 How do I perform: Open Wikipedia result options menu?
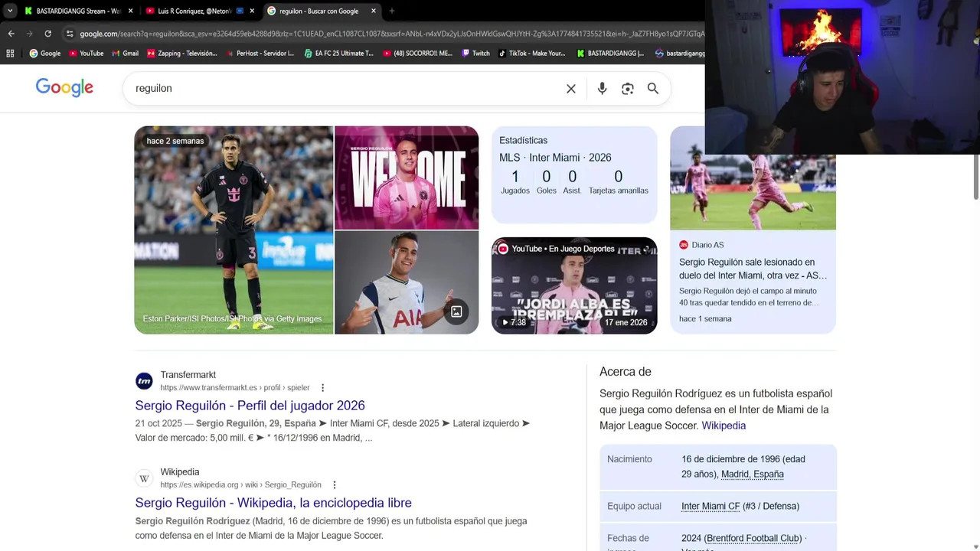click(334, 485)
